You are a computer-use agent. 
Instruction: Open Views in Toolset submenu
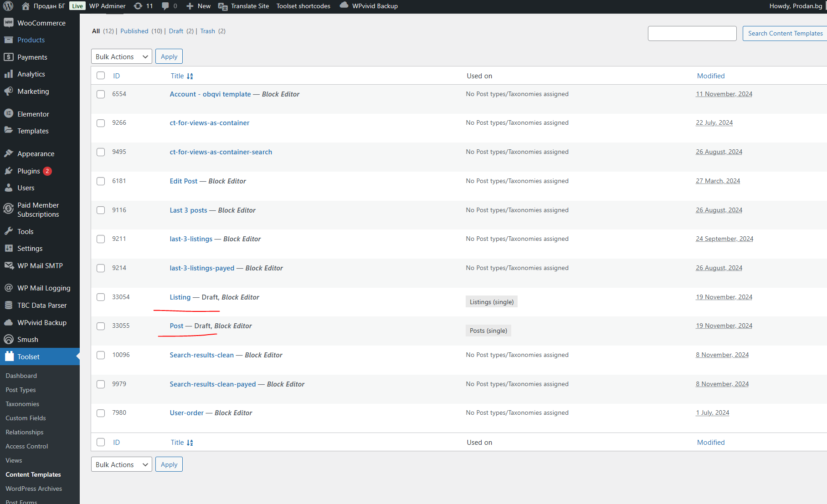[x=14, y=460]
